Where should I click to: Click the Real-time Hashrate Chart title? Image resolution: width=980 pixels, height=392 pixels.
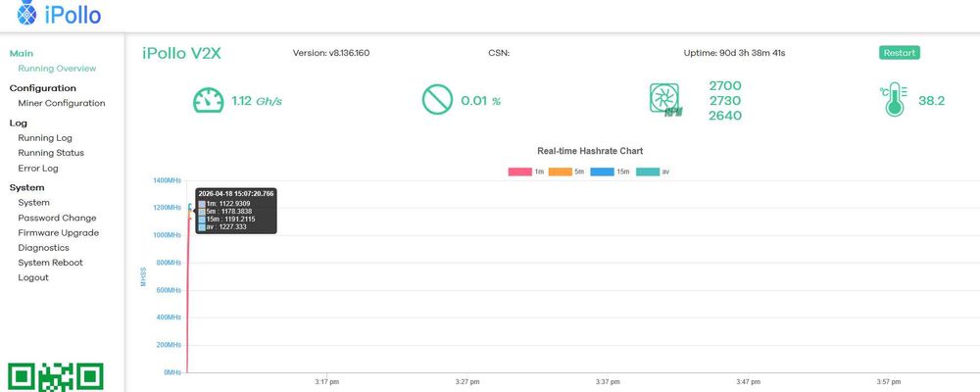click(590, 151)
